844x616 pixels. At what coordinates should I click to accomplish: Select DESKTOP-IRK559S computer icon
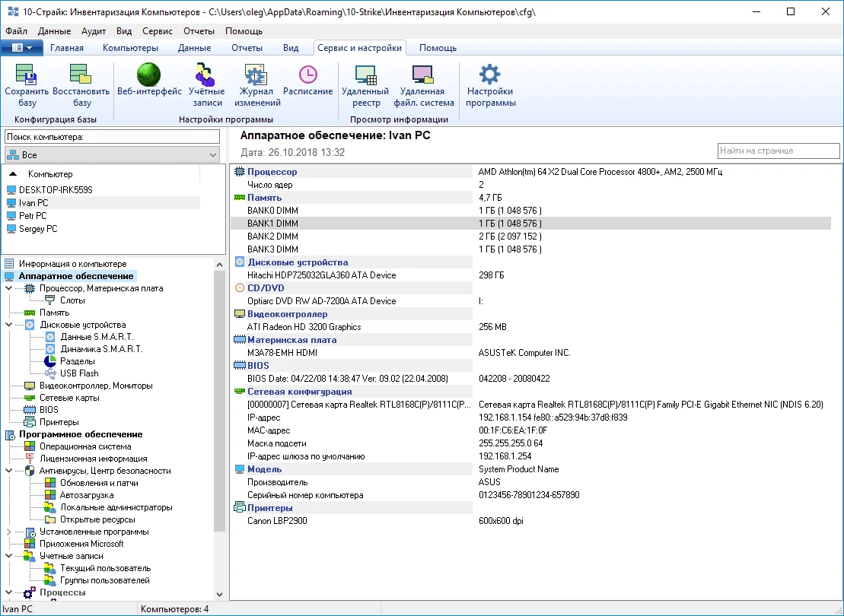pyautogui.click(x=11, y=190)
